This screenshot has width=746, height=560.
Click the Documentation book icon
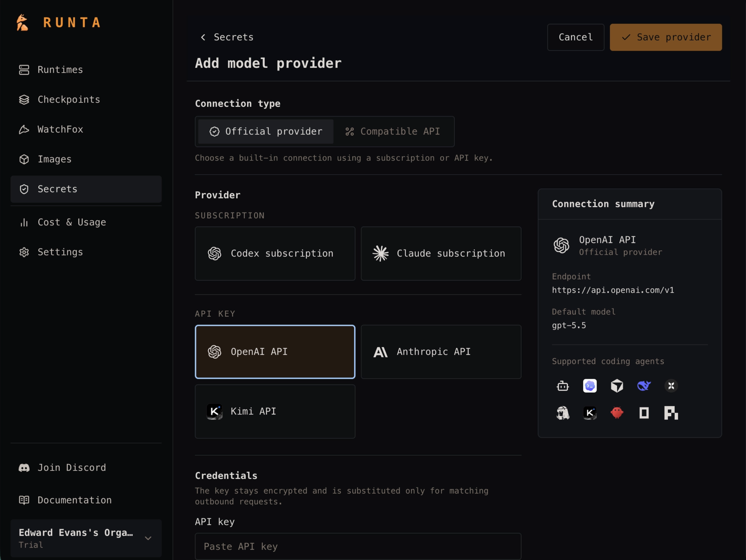pos(24,500)
